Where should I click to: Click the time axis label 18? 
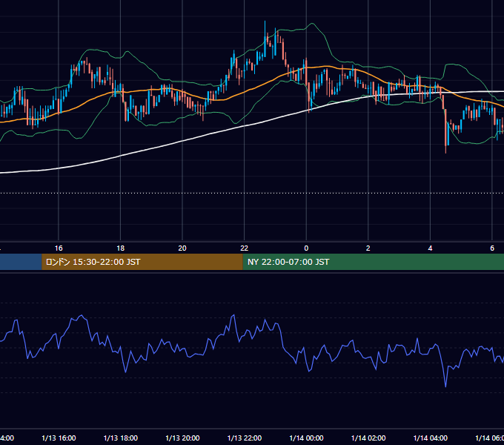coord(121,248)
